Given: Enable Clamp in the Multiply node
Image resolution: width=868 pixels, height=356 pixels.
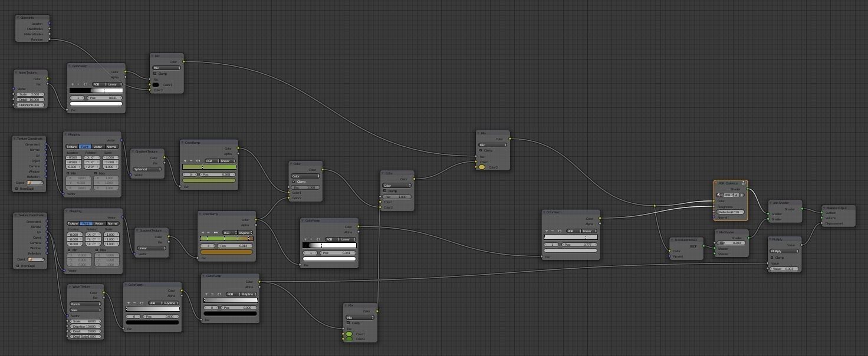Looking at the screenshot, I should pyautogui.click(x=772, y=258).
